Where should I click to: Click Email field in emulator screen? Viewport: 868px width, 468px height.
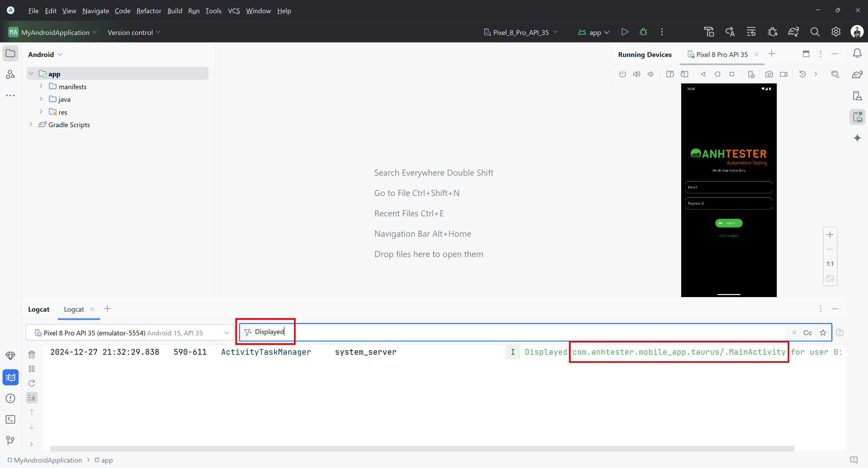(x=729, y=187)
